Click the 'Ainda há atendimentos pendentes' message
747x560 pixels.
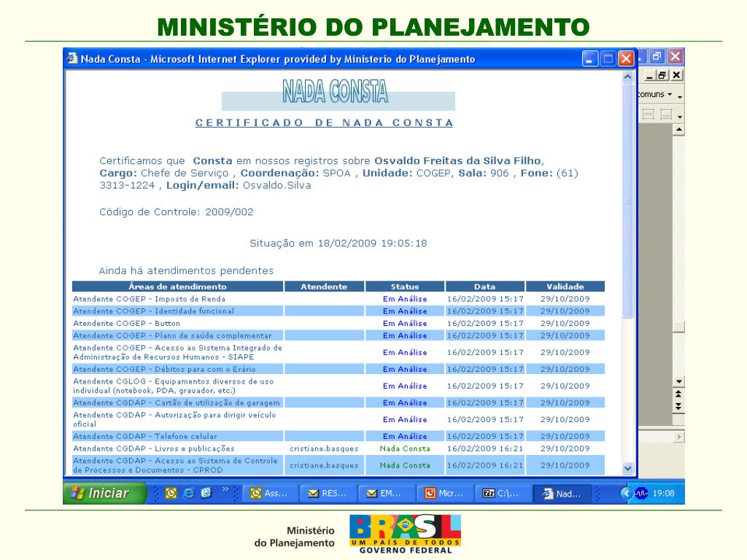(186, 271)
